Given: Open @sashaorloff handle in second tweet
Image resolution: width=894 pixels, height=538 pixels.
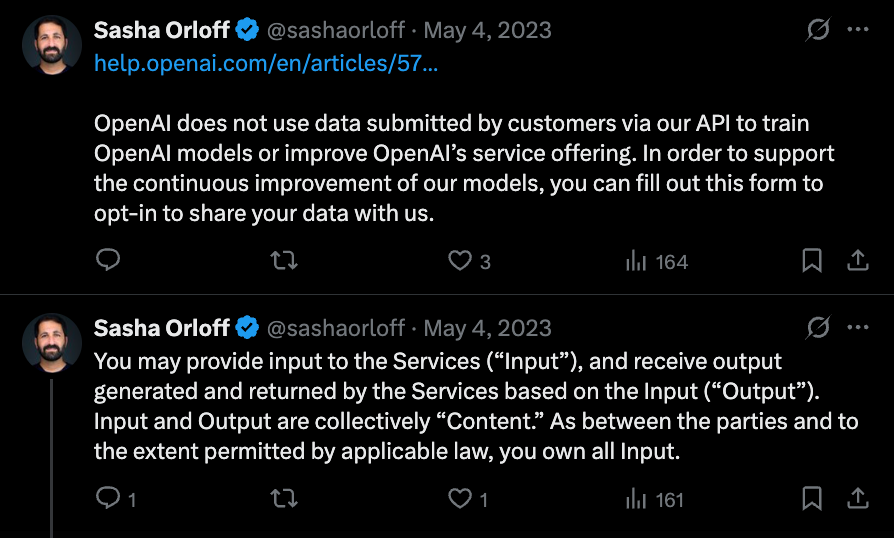Looking at the screenshot, I should 336,328.
